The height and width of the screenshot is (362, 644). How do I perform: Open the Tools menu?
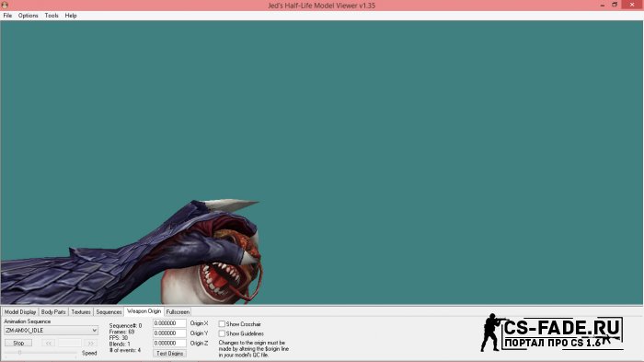click(x=52, y=16)
